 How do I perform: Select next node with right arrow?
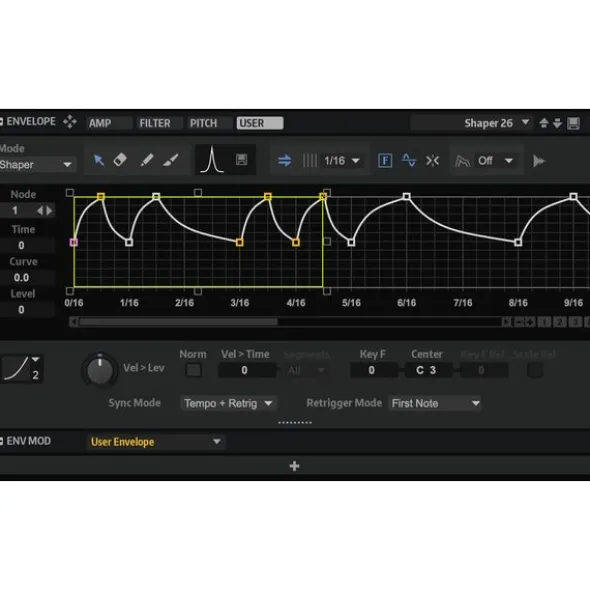tap(49, 210)
